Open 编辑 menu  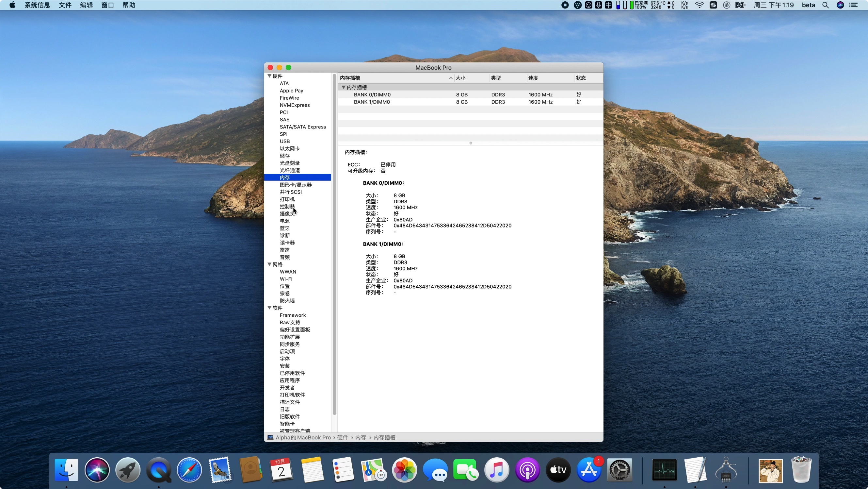click(86, 5)
